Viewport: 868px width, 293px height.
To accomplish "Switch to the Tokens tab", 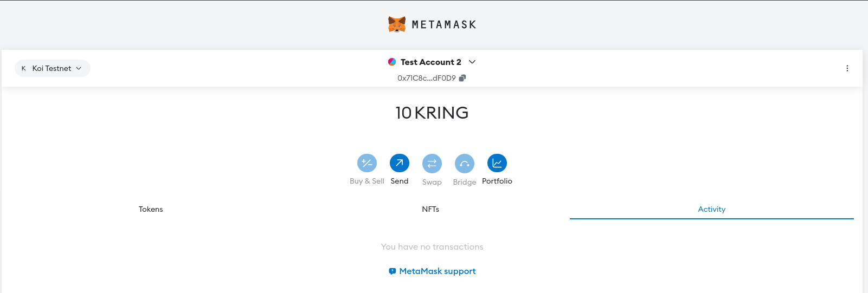I will tap(151, 209).
